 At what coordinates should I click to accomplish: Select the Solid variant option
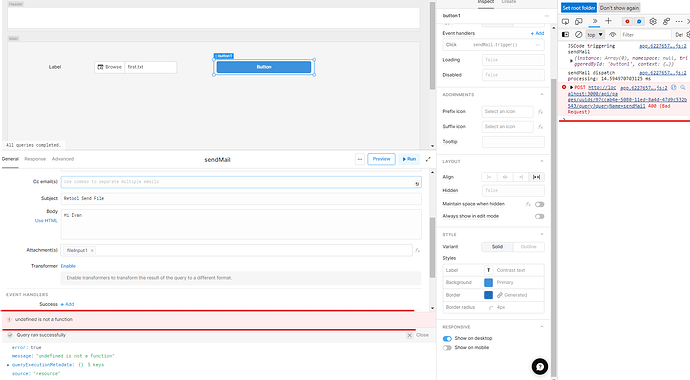[x=497, y=247]
